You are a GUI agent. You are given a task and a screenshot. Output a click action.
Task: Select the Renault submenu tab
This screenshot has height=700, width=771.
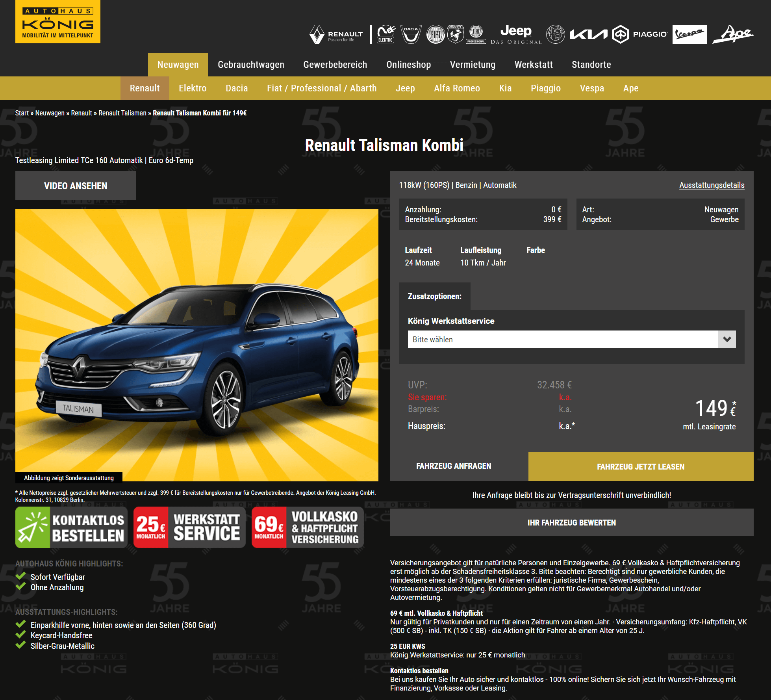click(x=145, y=88)
